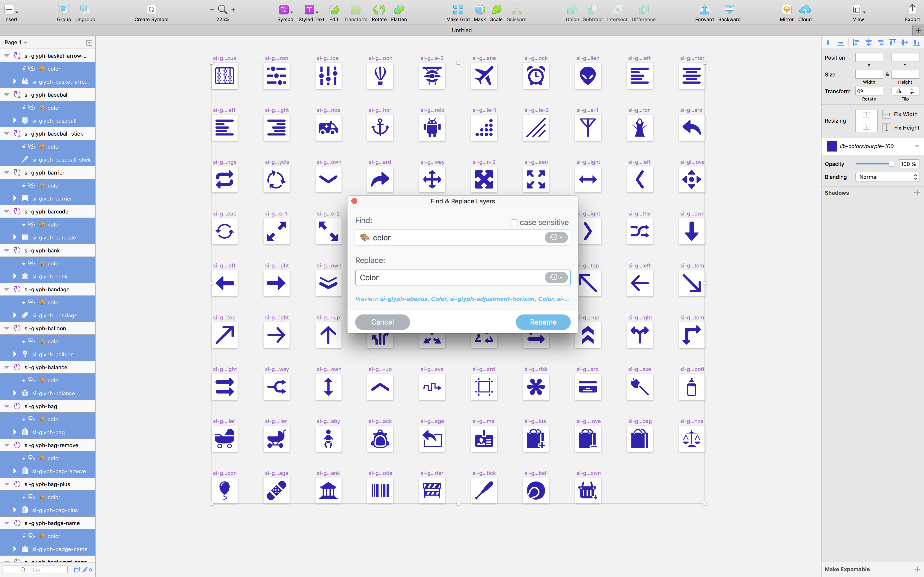Click the Cancel button
This screenshot has width=924, height=577.
coord(382,322)
